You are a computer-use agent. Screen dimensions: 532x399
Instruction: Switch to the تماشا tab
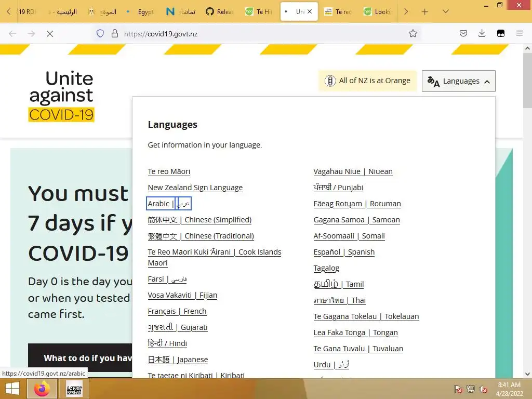click(181, 12)
